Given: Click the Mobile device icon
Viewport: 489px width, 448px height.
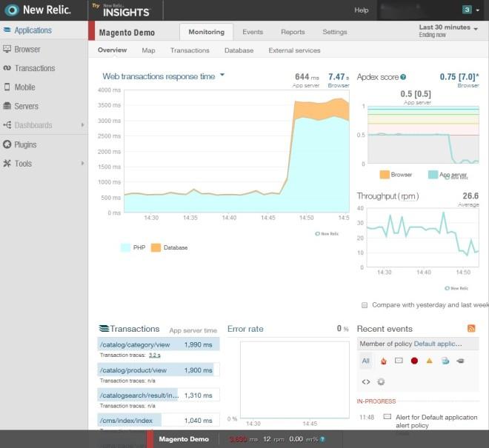Looking at the screenshot, I should [7, 87].
